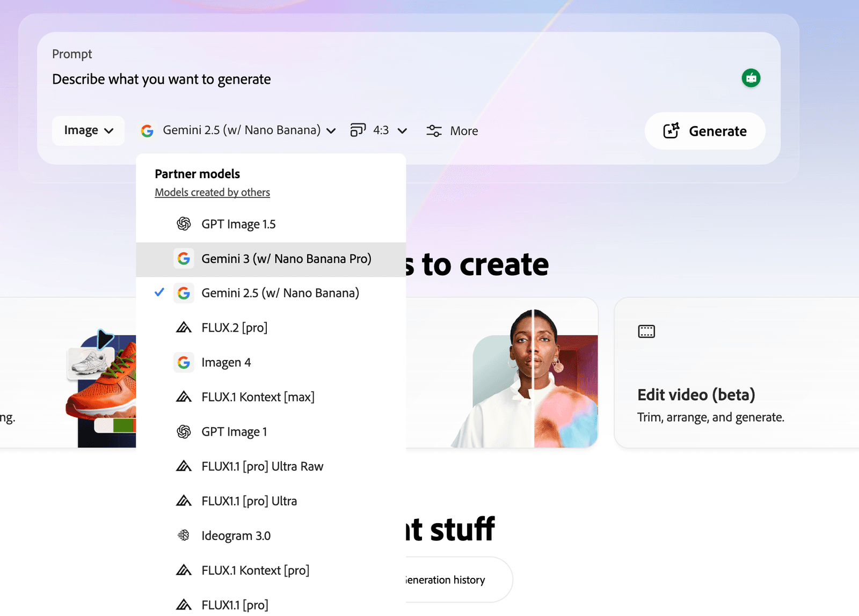Click the Google icon beside Gemini 2.5 option

click(x=184, y=293)
